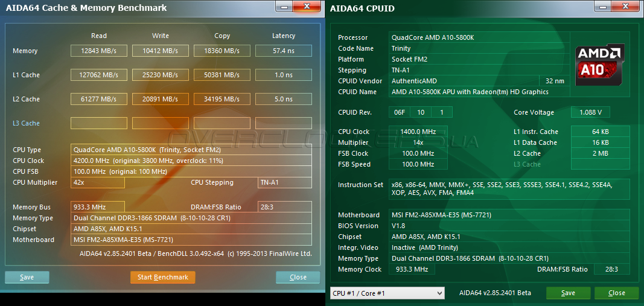Image resolution: width=644 pixels, height=306 pixels.
Task: Select L1 Cache Copy value 50381 MB/s
Action: point(222,75)
